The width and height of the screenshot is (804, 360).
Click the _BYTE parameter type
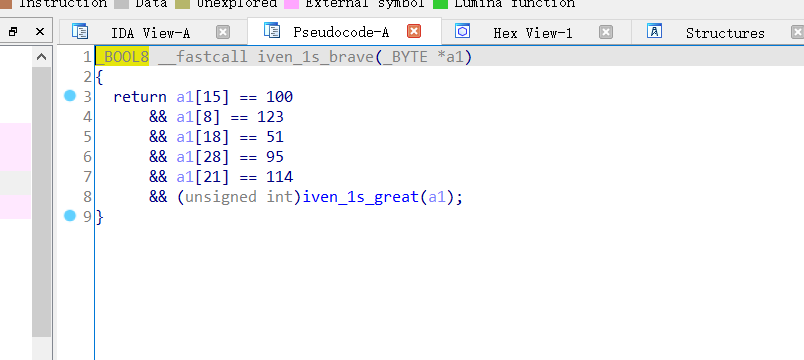pyautogui.click(x=405, y=57)
